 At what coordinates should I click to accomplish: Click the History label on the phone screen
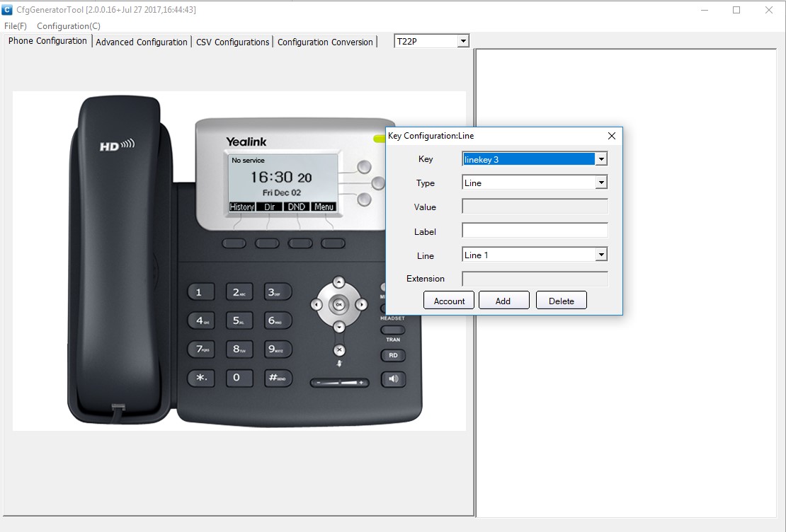point(241,207)
